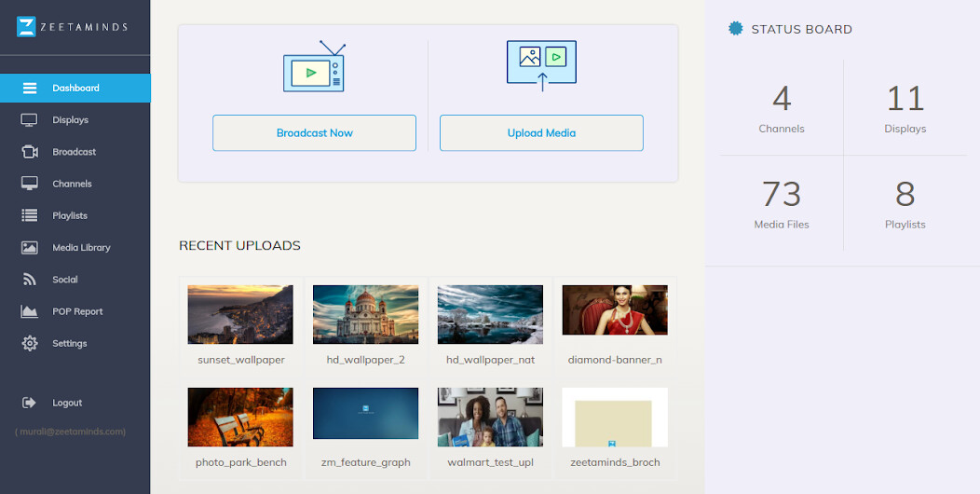This screenshot has height=494, width=980.
Task: Select the hd_wallpaper_2 cathedral thumbnail
Action: [365, 314]
